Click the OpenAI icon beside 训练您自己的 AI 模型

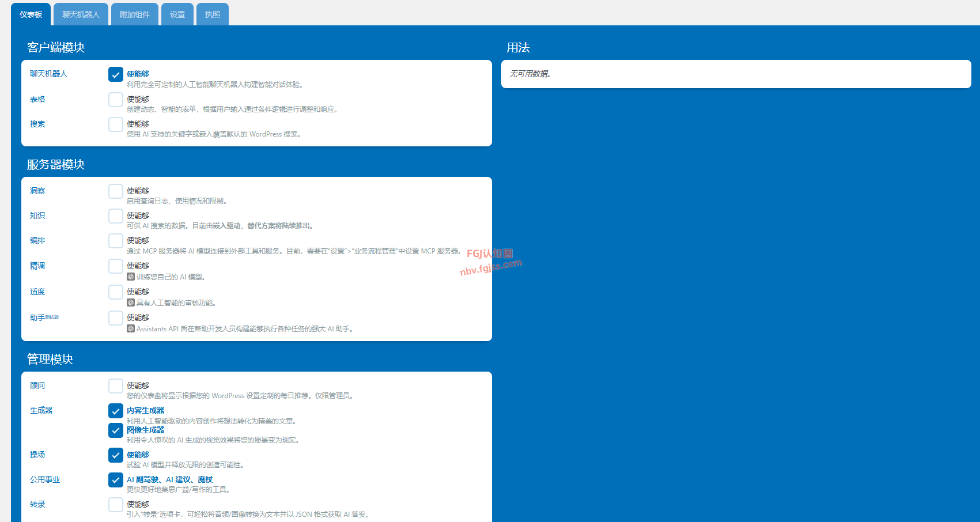(131, 277)
